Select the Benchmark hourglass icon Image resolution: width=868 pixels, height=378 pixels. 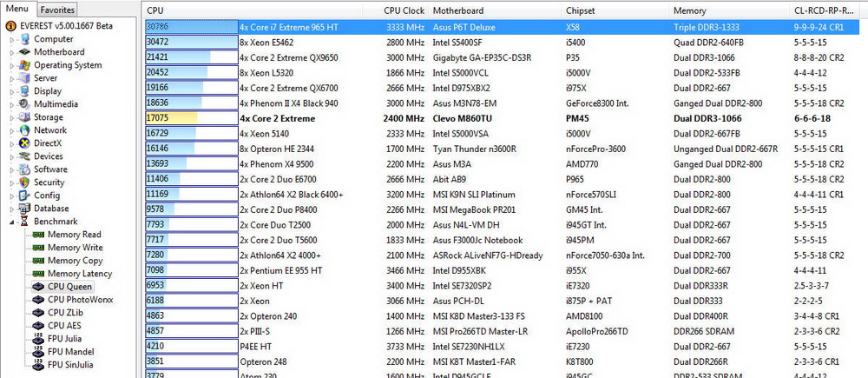(x=24, y=221)
